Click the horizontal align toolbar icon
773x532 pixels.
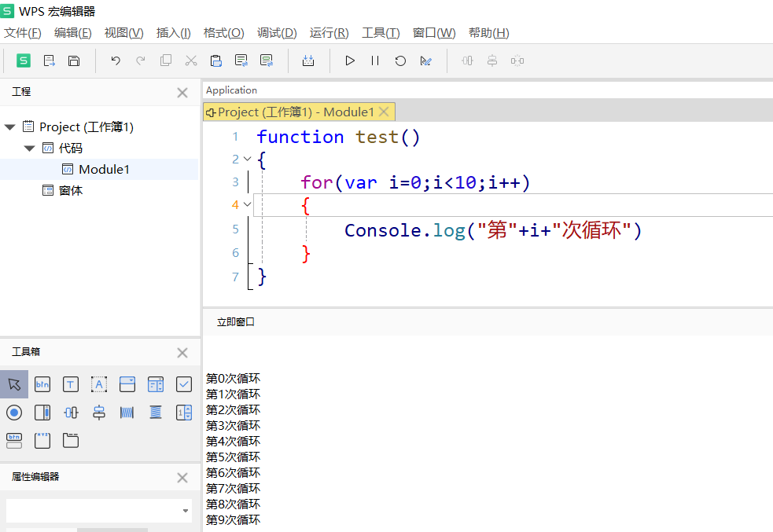click(x=467, y=61)
